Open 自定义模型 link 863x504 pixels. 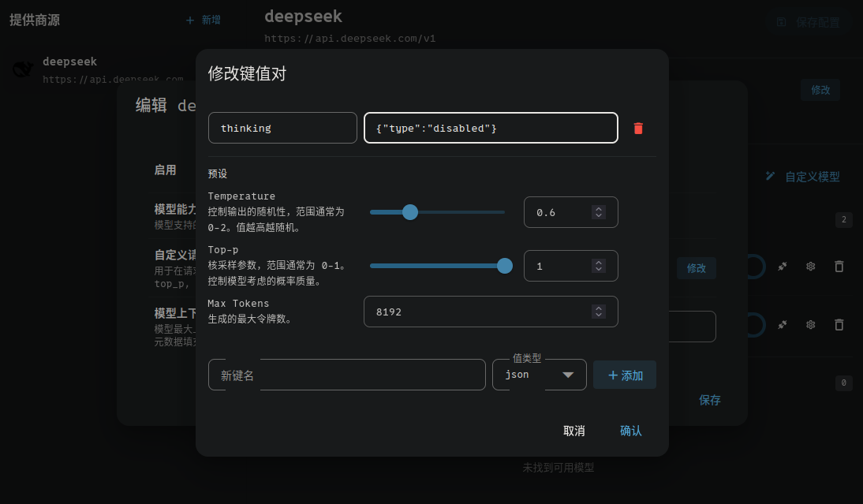(x=803, y=177)
